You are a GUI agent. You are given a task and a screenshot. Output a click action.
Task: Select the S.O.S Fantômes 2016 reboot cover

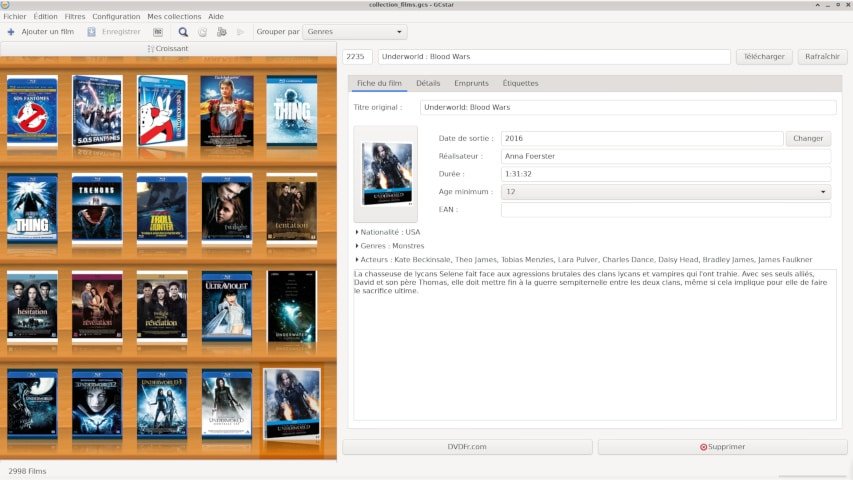[x=97, y=112]
